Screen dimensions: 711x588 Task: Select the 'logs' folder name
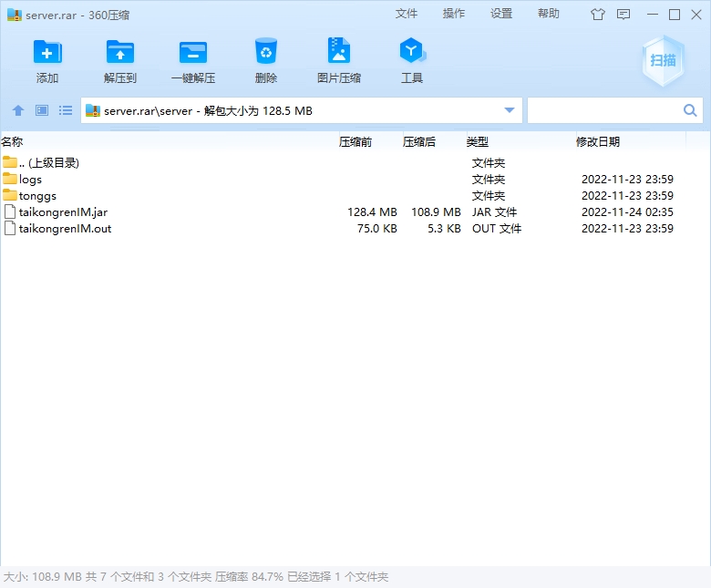(30, 180)
